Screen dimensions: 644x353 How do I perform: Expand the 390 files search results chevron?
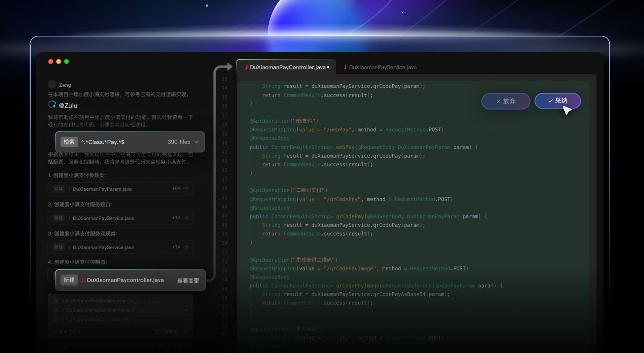point(196,142)
